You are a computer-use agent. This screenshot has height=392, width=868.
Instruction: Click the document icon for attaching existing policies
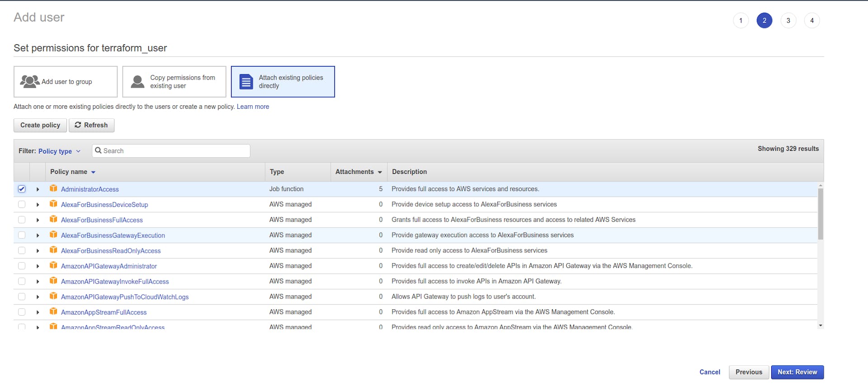pos(246,82)
